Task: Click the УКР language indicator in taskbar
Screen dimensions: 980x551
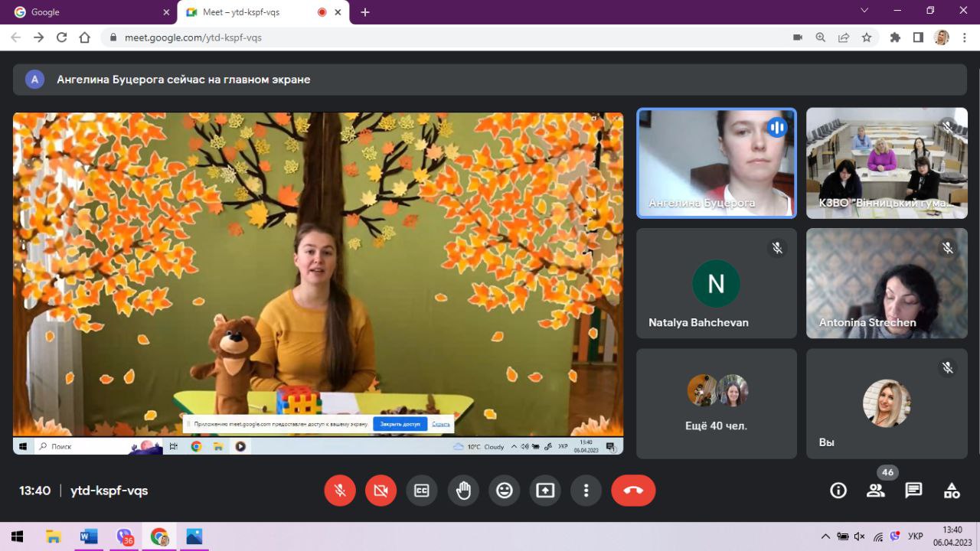Action: pos(915,536)
